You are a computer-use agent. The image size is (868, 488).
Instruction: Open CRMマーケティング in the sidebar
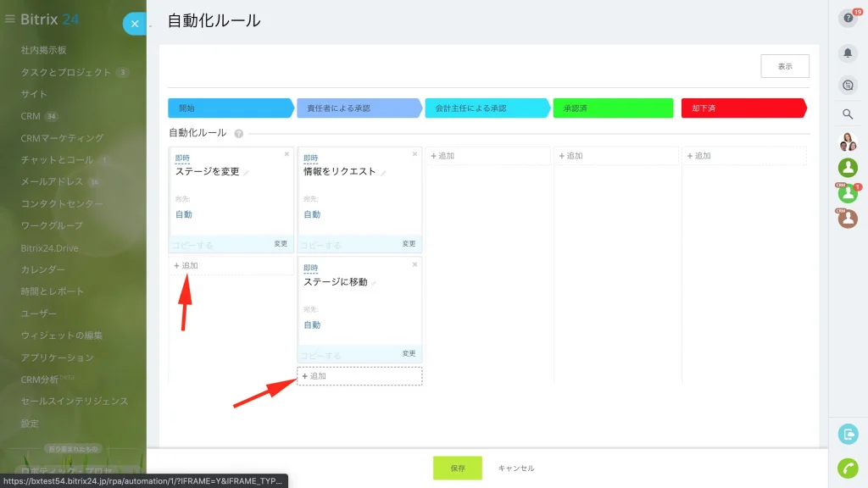click(62, 138)
